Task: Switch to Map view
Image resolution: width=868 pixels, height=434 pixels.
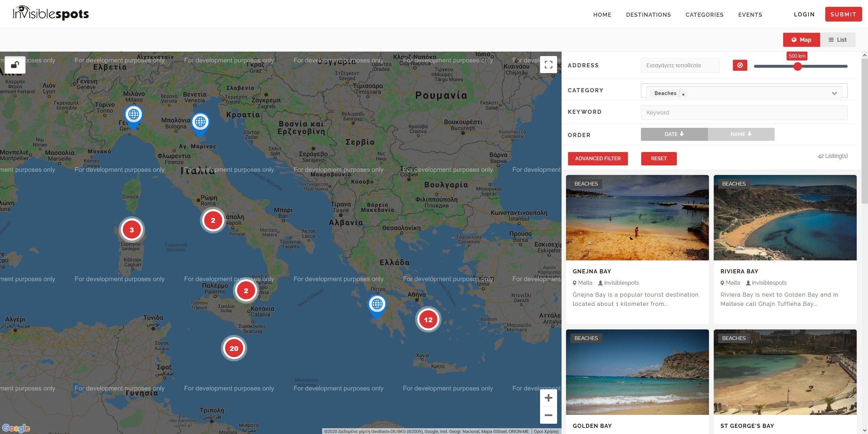Action: 801,40
